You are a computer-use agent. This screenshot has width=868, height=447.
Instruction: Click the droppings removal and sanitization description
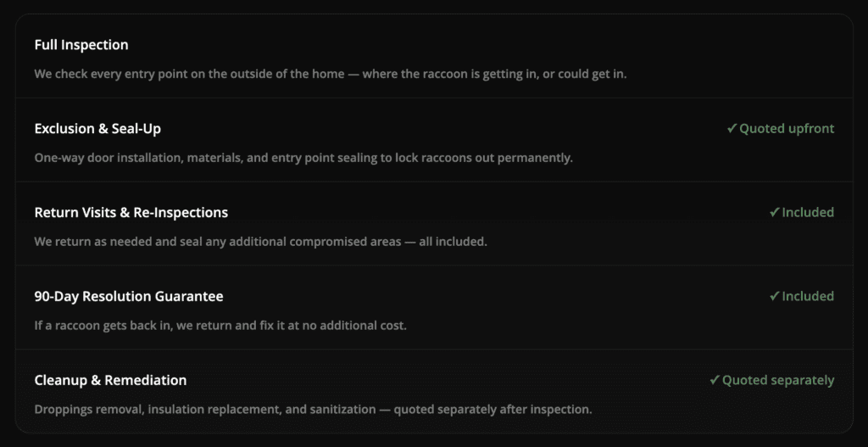314,410
